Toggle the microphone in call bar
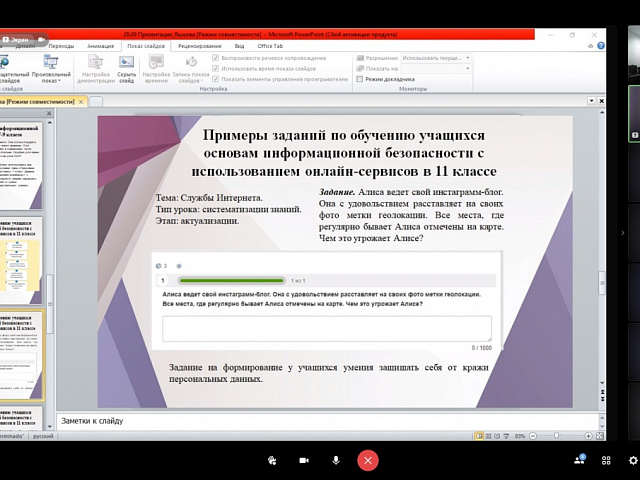 [335, 460]
